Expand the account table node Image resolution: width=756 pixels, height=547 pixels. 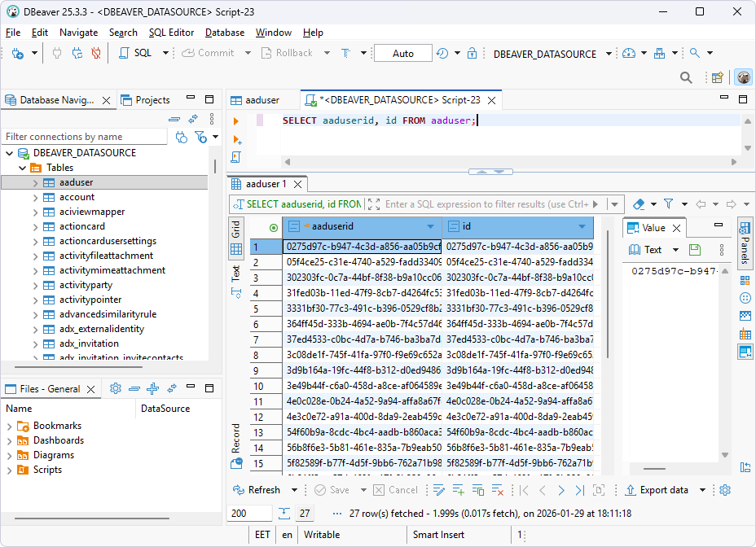(34, 196)
